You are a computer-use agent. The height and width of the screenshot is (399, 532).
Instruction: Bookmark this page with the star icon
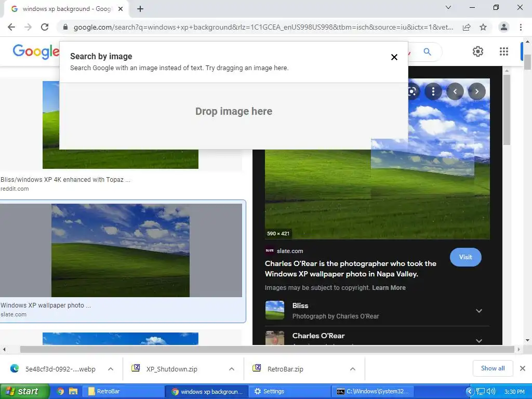click(x=483, y=27)
